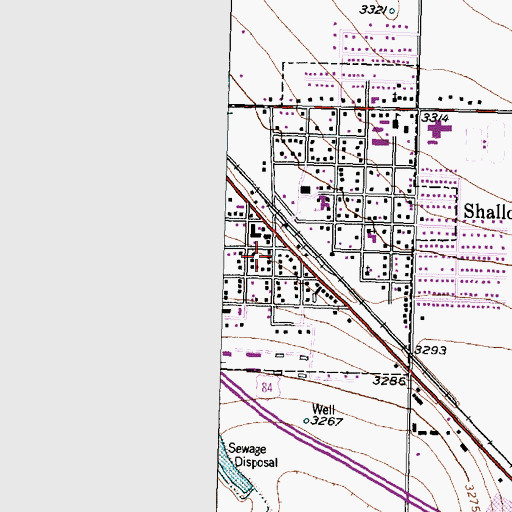Click the 3267 well elevation label

pyautogui.click(x=326, y=421)
